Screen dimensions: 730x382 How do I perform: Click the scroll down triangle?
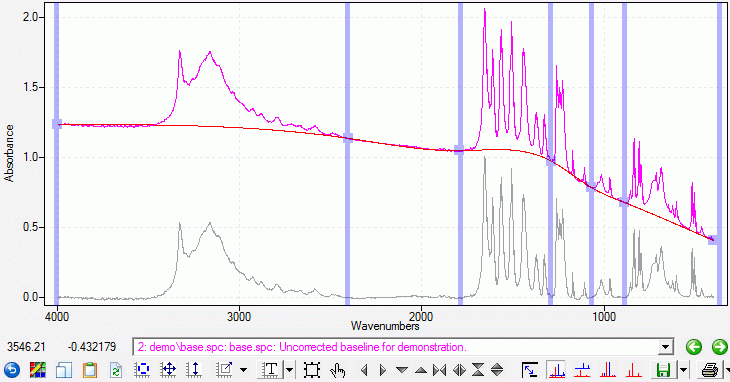(402, 370)
